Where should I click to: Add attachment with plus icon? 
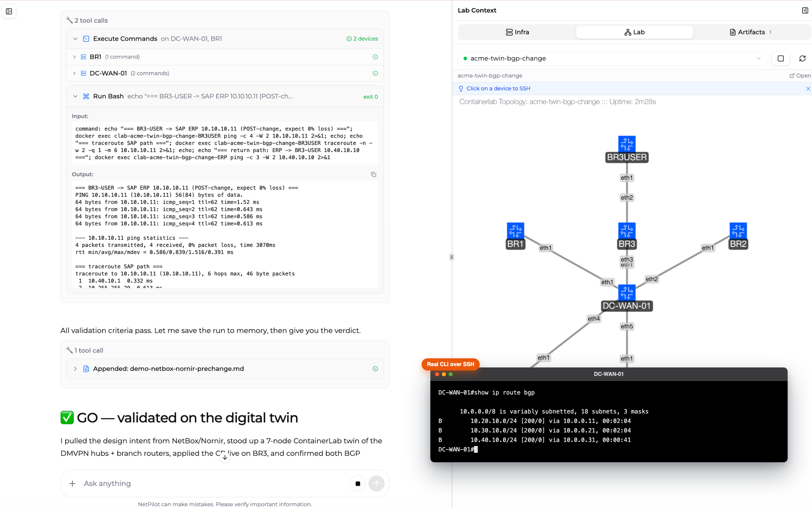[72, 484]
